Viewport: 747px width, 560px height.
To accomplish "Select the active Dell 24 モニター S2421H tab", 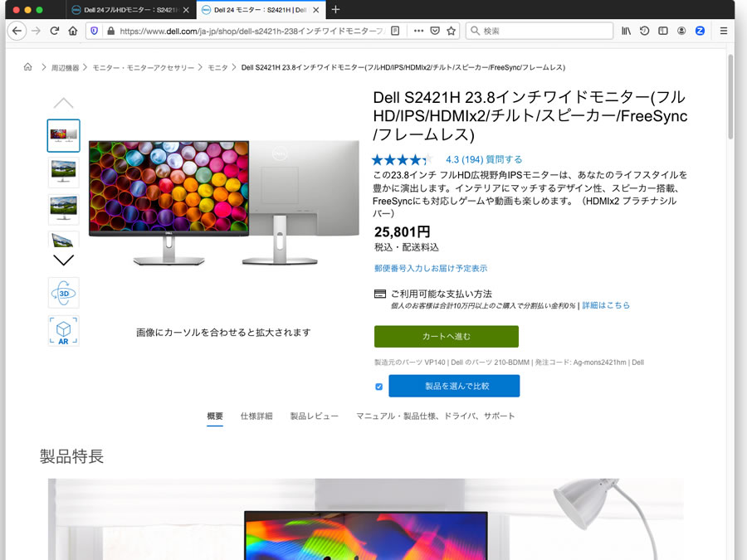I will point(261,9).
